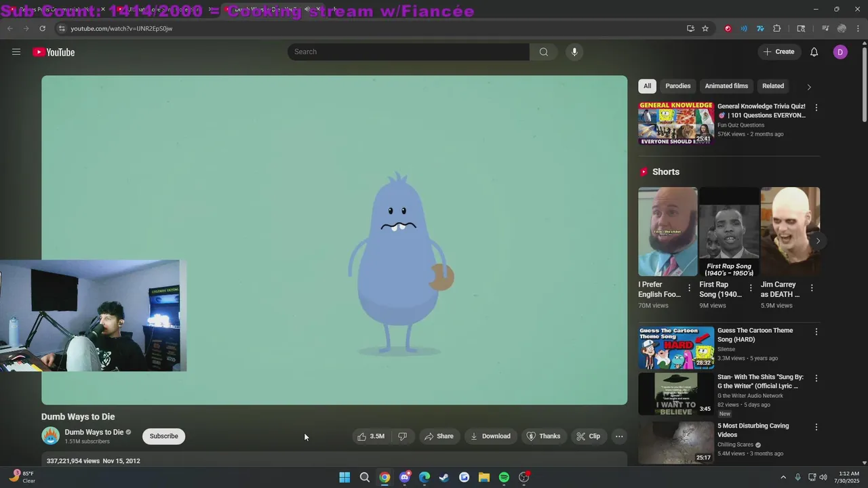
Task: Open more actions menu under video
Action: pos(619,436)
